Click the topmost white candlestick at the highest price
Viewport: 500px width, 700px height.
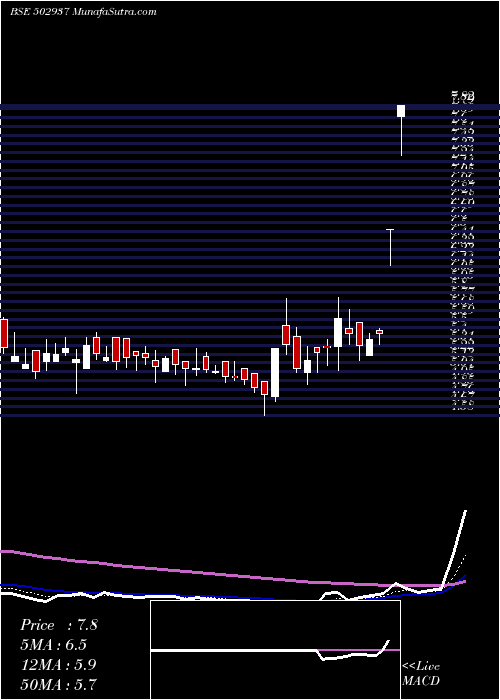click(401, 130)
